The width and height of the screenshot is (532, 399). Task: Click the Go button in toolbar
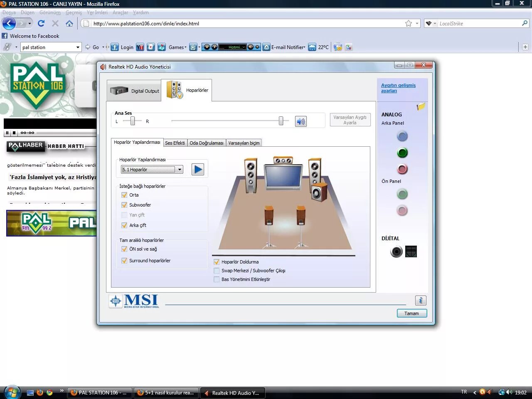pos(93,47)
